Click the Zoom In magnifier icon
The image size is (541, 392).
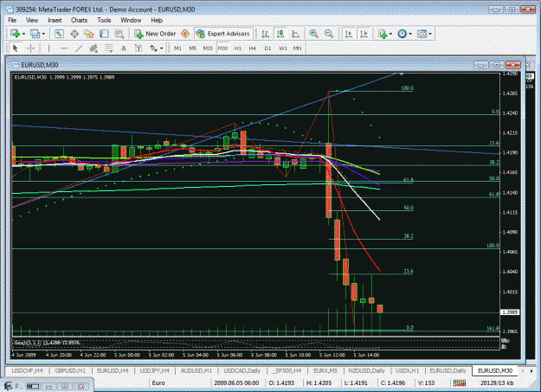click(x=313, y=34)
